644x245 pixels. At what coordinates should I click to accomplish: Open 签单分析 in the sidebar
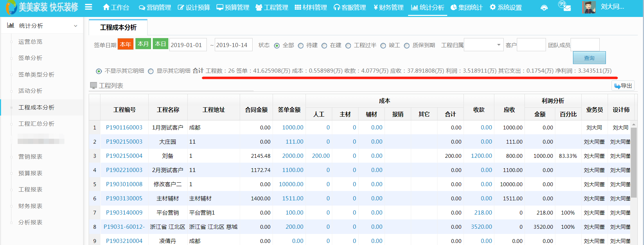[x=30, y=58]
